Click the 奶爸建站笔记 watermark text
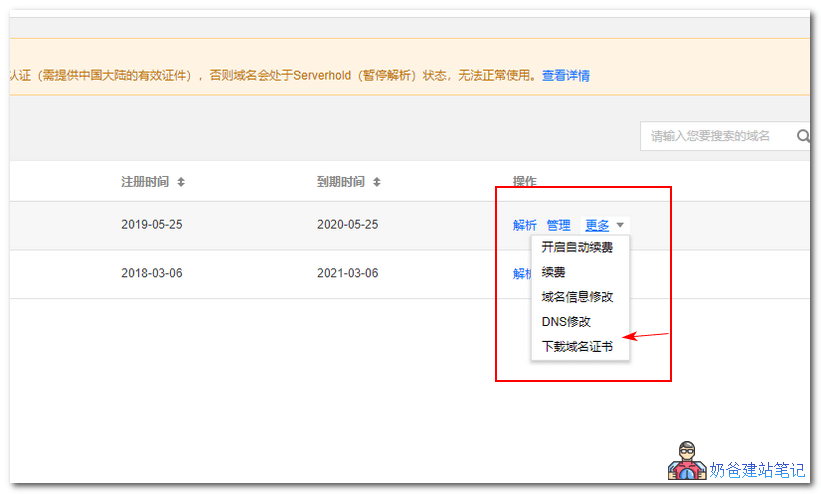Viewport: 821px width, 494px height. pos(757,470)
